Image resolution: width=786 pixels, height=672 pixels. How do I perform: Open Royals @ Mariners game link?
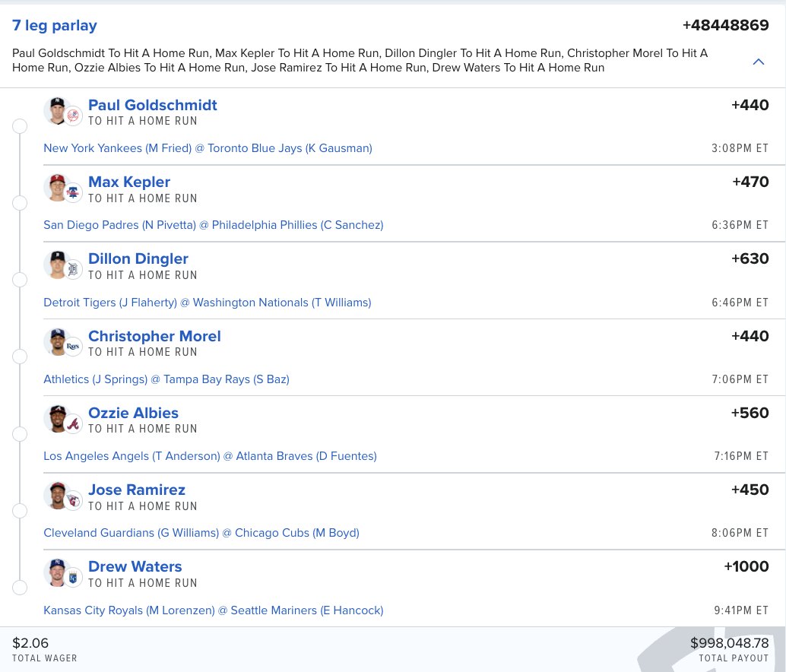click(x=213, y=610)
